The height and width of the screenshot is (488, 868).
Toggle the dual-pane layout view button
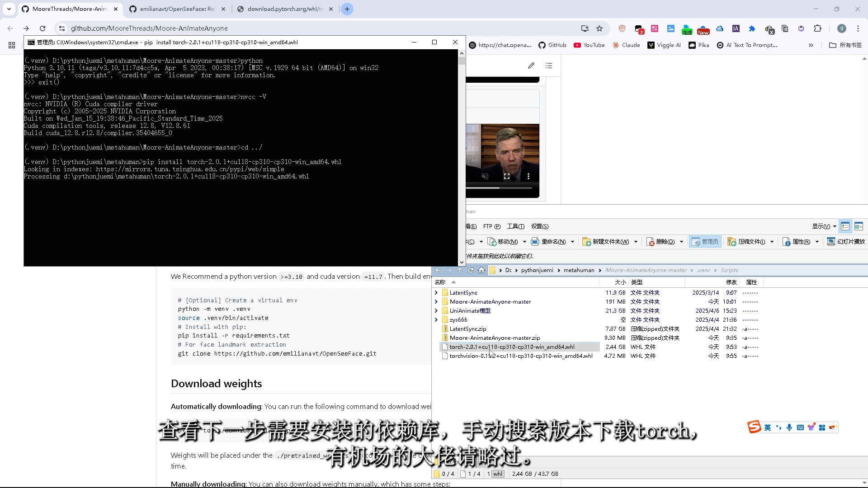(x=859, y=226)
